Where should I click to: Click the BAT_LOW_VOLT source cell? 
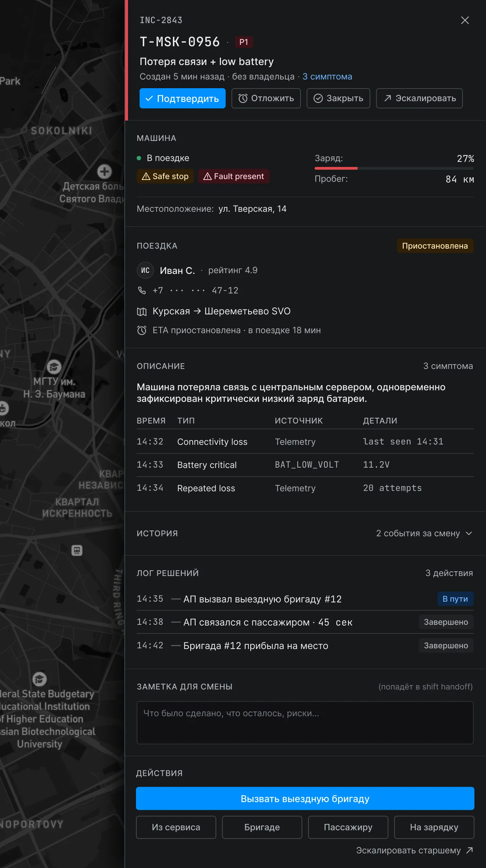pyautogui.click(x=307, y=465)
